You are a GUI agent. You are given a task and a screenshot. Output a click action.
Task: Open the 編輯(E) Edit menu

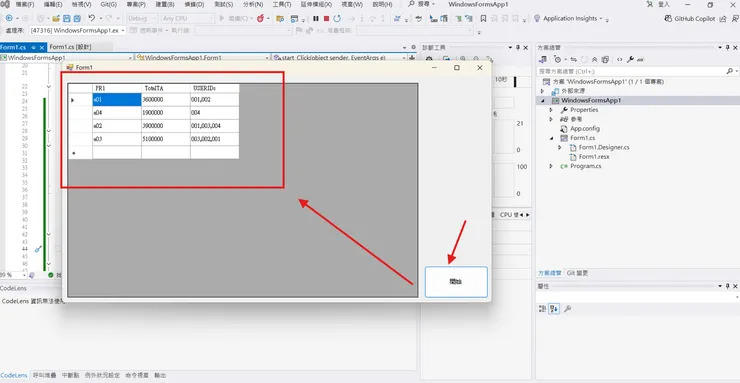click(53, 4)
